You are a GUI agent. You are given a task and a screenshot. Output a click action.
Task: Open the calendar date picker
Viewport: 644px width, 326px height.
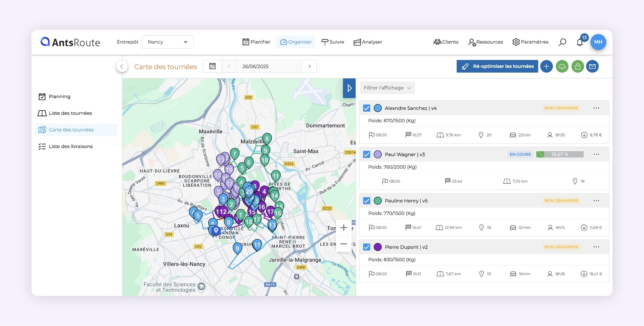click(212, 66)
